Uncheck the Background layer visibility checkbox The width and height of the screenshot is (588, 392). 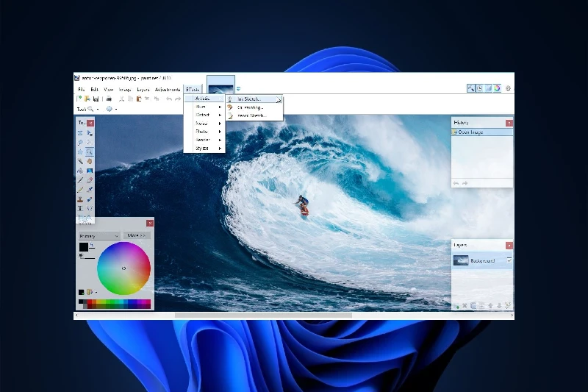point(509,260)
